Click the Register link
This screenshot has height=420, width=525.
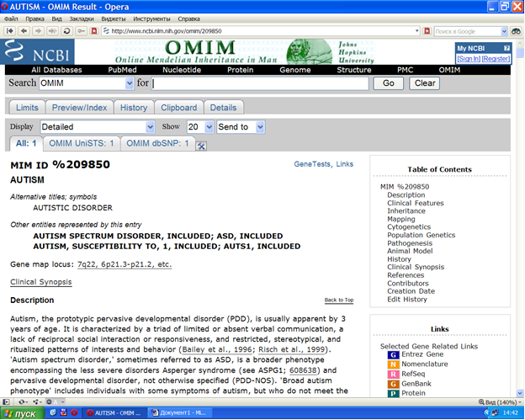(x=496, y=59)
